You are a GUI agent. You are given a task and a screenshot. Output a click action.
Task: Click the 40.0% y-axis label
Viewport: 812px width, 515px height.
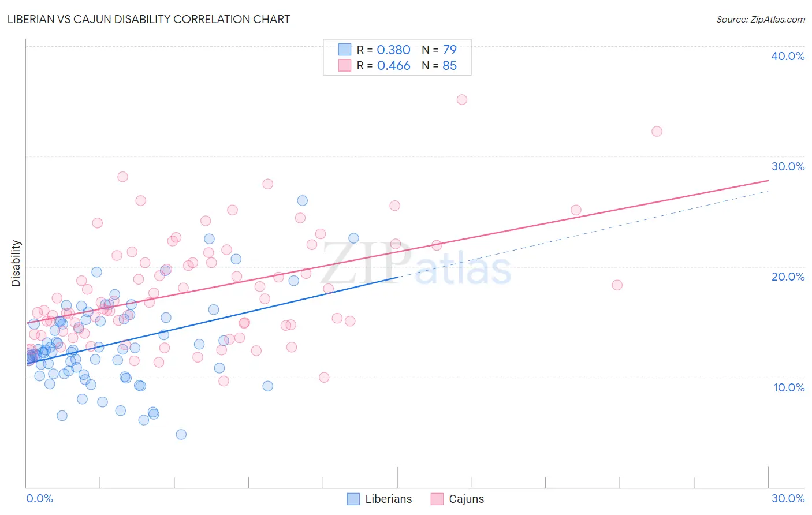788,56
